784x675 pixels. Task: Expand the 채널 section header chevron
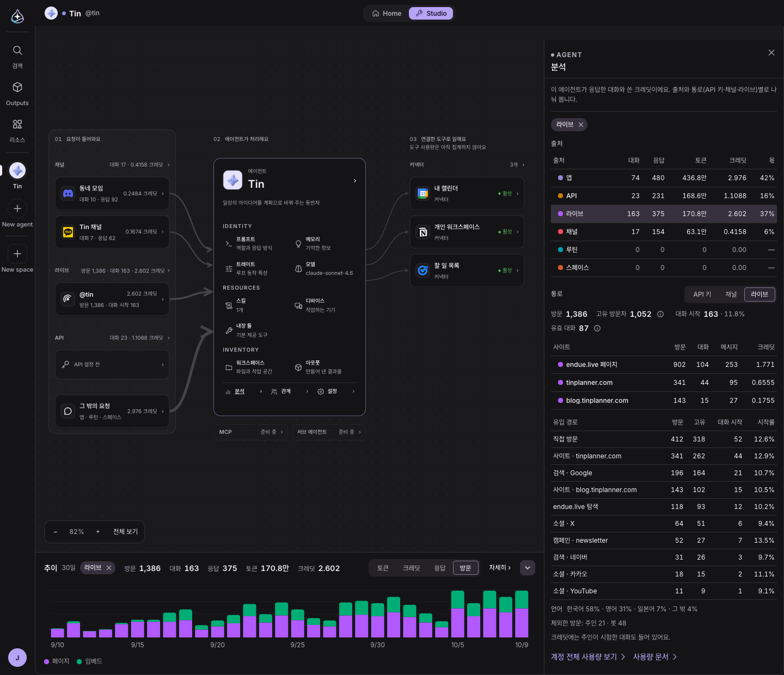pos(168,164)
